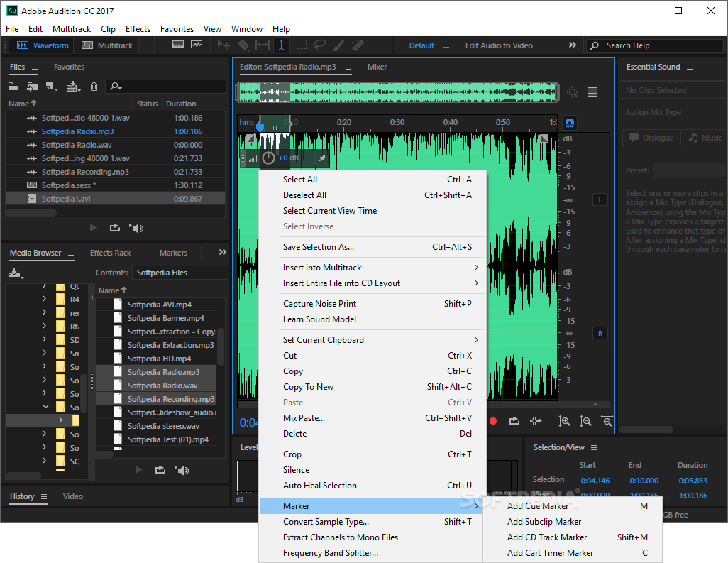Screen dimensions: 728x563
Task: Open Files panel menu
Action: 35,67
